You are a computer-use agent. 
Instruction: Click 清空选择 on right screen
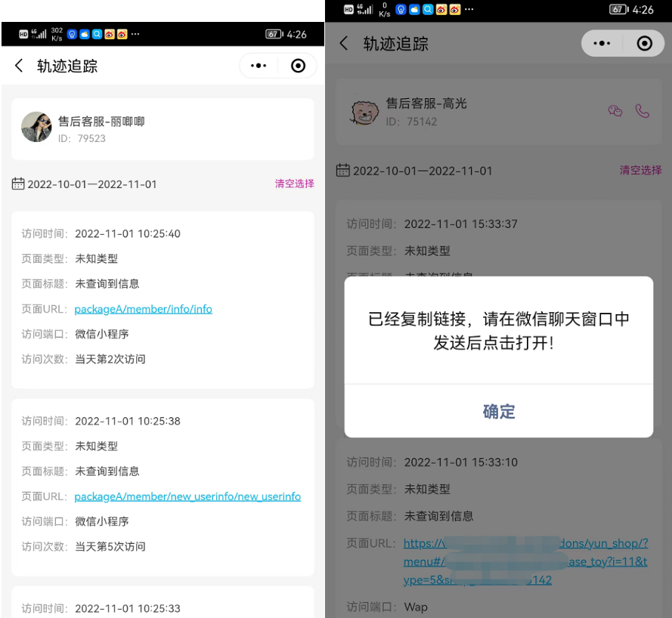coord(640,171)
